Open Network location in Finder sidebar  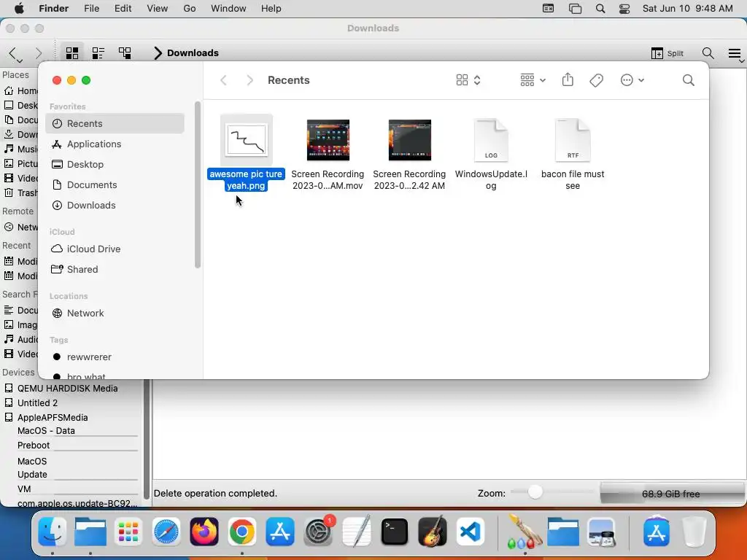115,314
